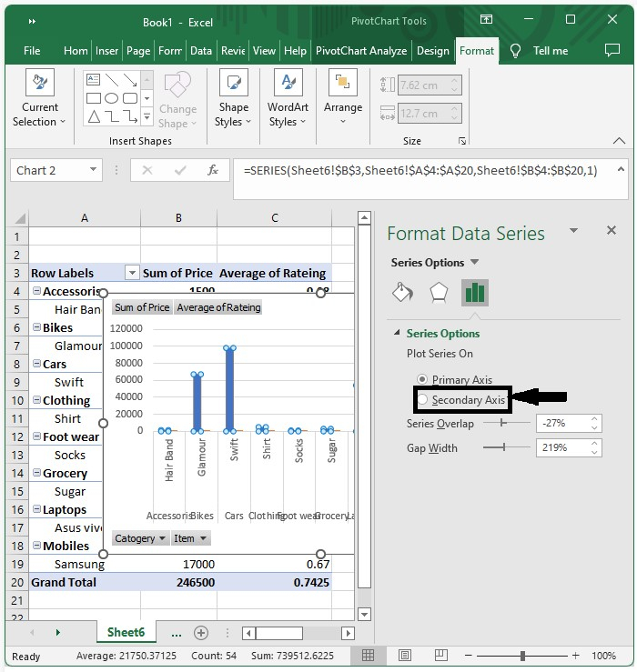Collapse the Accessoris group

pyautogui.click(x=37, y=291)
